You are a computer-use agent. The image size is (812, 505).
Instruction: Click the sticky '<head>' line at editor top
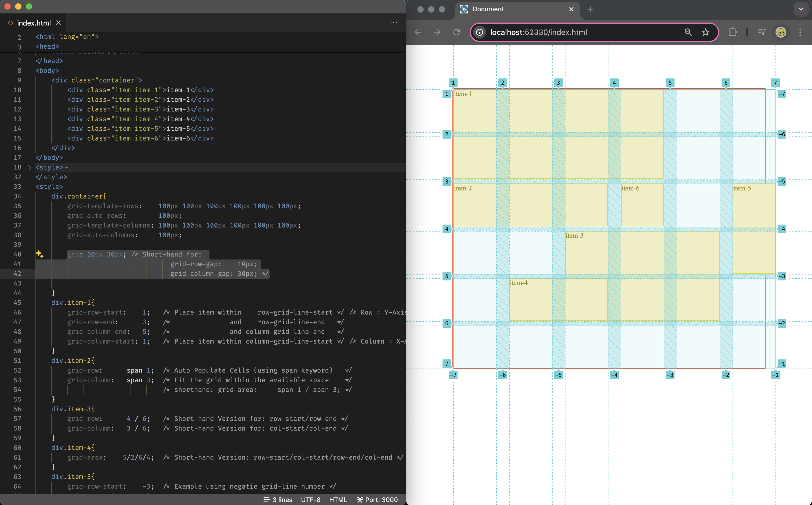click(x=48, y=46)
